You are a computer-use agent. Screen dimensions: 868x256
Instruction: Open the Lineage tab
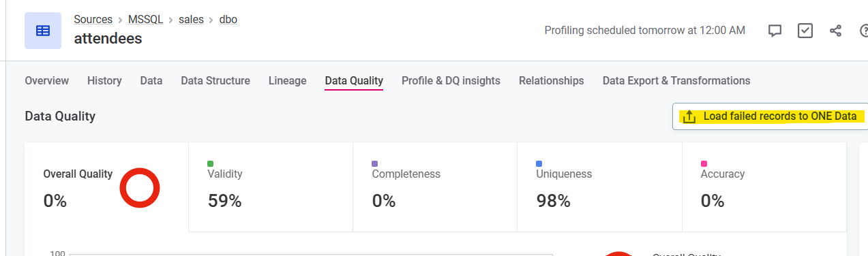click(288, 80)
